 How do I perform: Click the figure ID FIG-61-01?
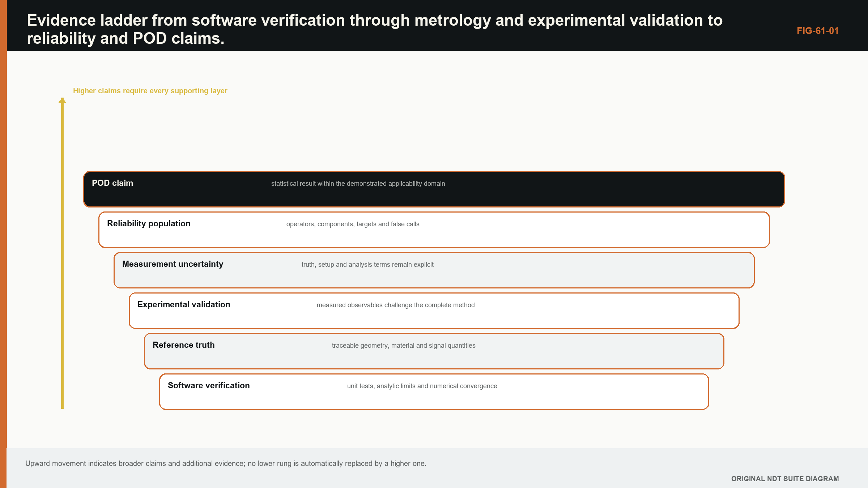[817, 31]
